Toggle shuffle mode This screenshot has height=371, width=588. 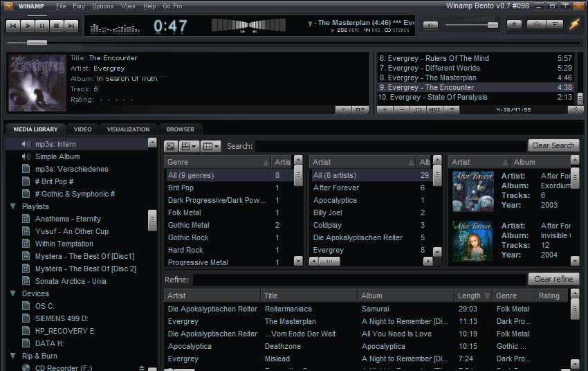pyautogui.click(x=537, y=24)
